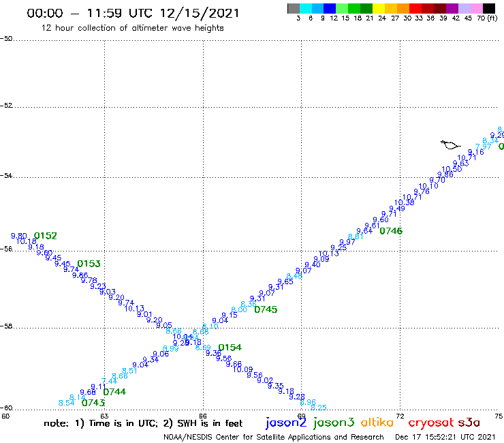Click the note 'Time is in UTC'

tap(122, 423)
